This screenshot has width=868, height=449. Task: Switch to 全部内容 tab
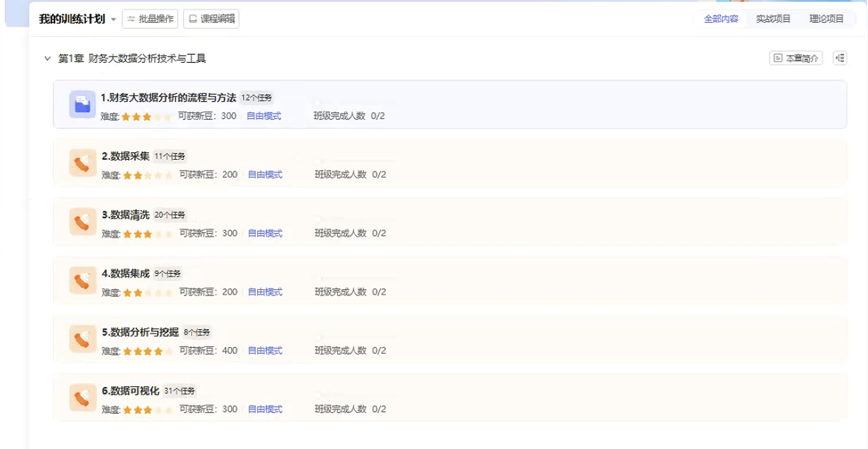click(x=721, y=19)
